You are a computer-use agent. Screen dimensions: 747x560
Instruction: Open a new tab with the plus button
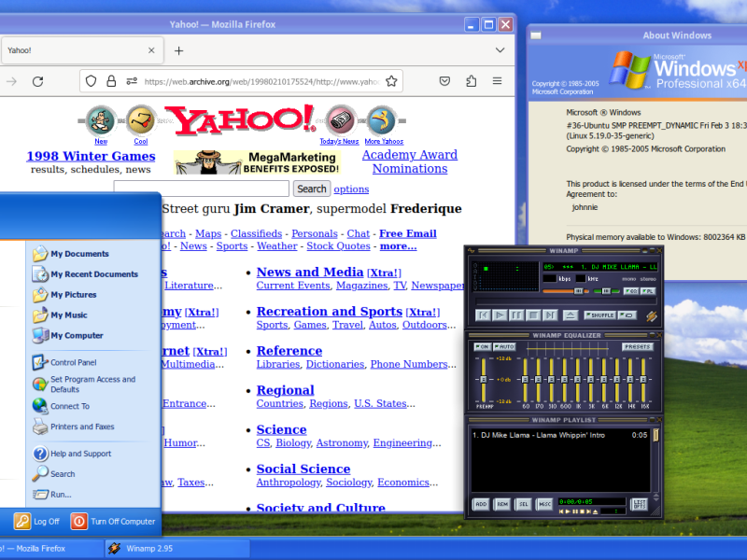pyautogui.click(x=178, y=50)
